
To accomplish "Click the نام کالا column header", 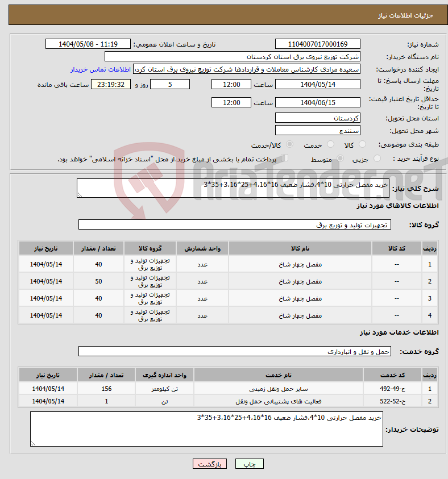I will [x=300, y=248].
